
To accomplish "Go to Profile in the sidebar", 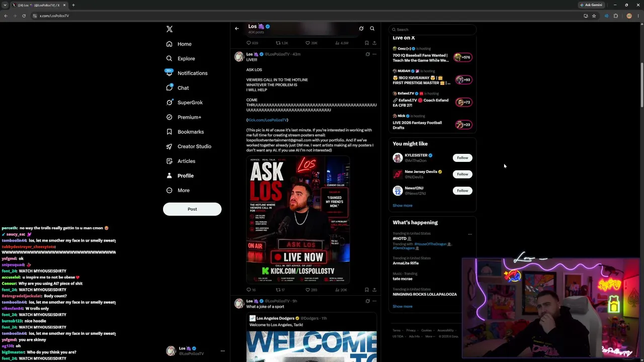I will (x=180, y=175).
